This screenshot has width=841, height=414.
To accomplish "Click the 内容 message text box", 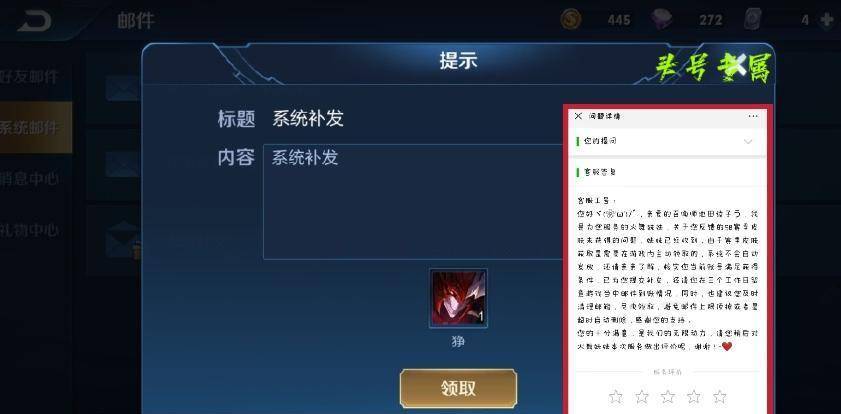I will point(413,202).
